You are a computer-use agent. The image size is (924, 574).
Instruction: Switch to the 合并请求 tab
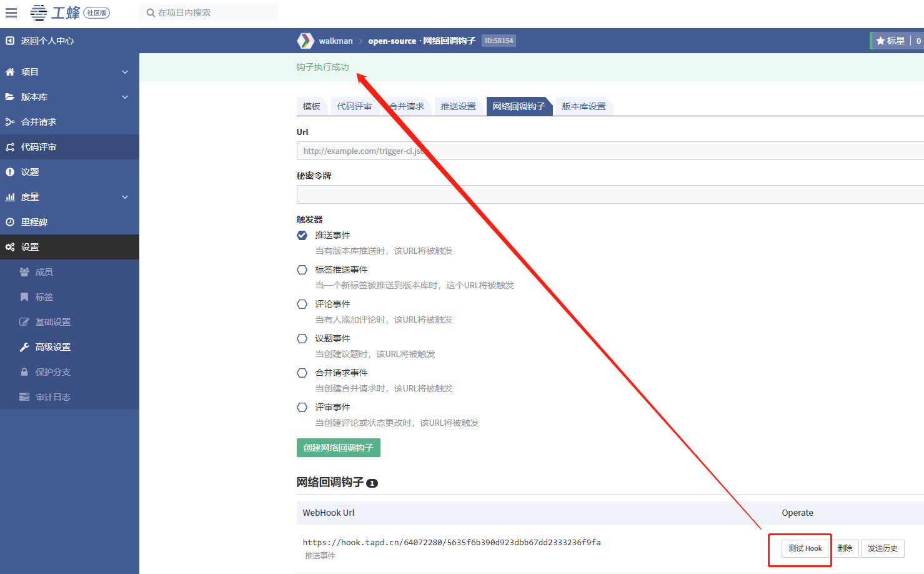[x=407, y=106]
